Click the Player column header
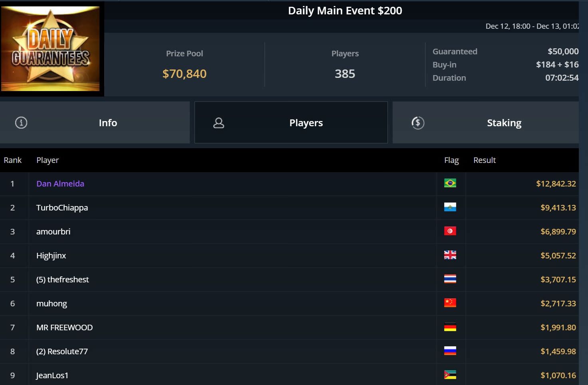Screen dimensions: 588x385 (x=48, y=160)
